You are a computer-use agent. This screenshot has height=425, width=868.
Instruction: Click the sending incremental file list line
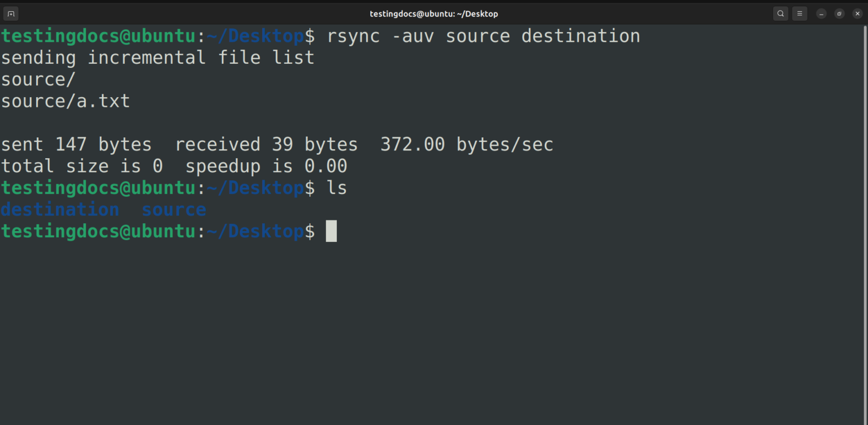coord(157,57)
